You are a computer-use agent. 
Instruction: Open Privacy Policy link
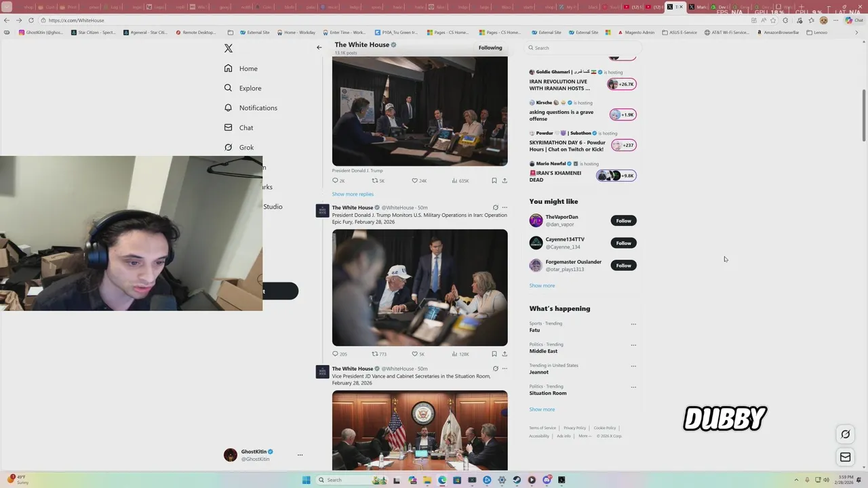[574, 428]
